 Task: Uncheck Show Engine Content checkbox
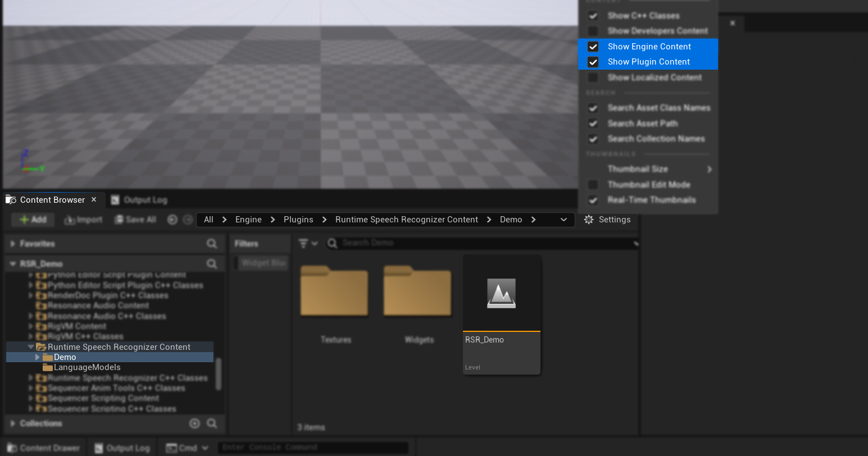point(593,47)
